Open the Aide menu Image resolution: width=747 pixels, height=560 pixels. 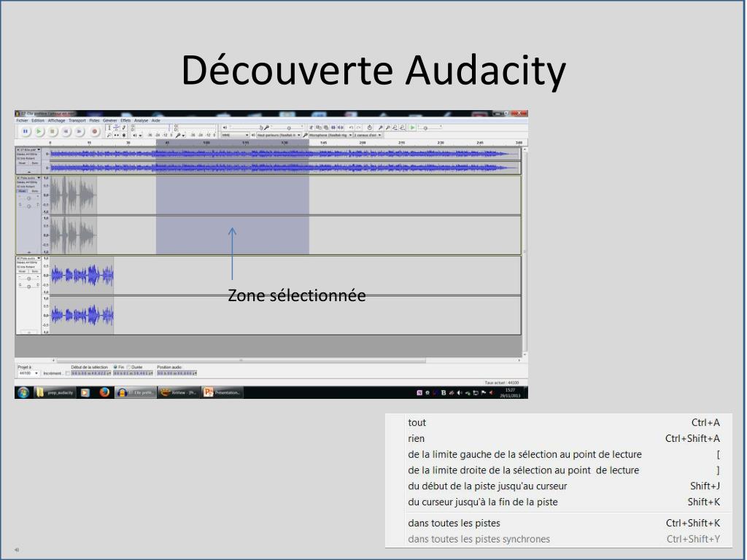(156, 120)
